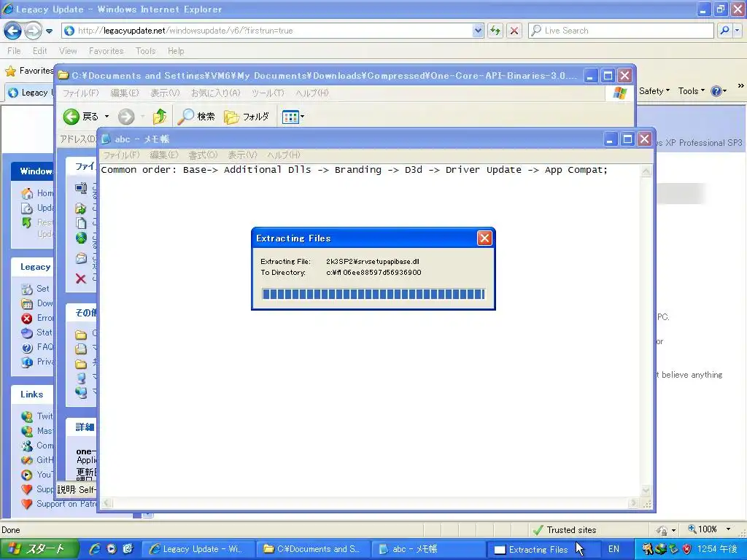Open Error link icon in Legacy sidebar
This screenshot has height=560, width=747.
27,318
